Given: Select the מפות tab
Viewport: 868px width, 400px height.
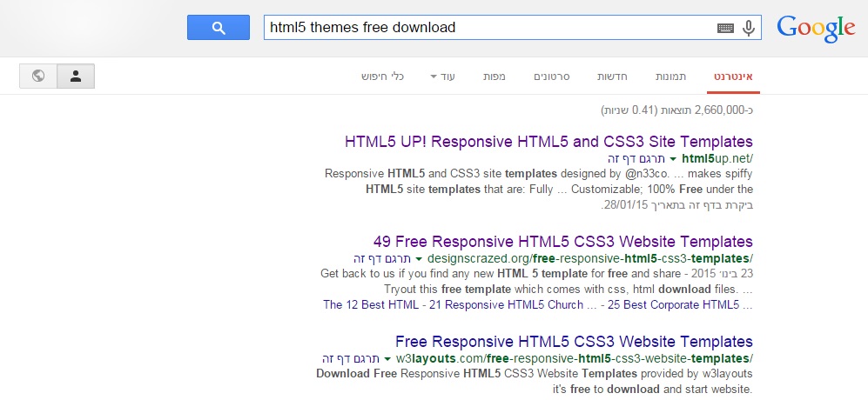Looking at the screenshot, I should pos(495,77).
